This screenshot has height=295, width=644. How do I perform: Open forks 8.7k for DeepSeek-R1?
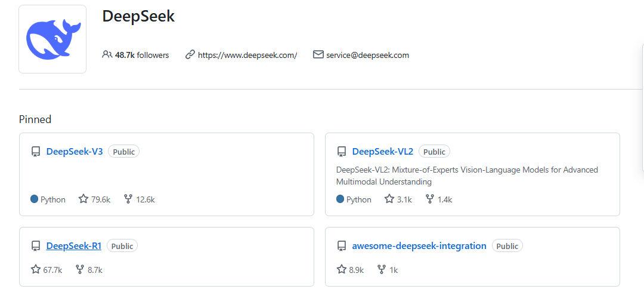89,270
